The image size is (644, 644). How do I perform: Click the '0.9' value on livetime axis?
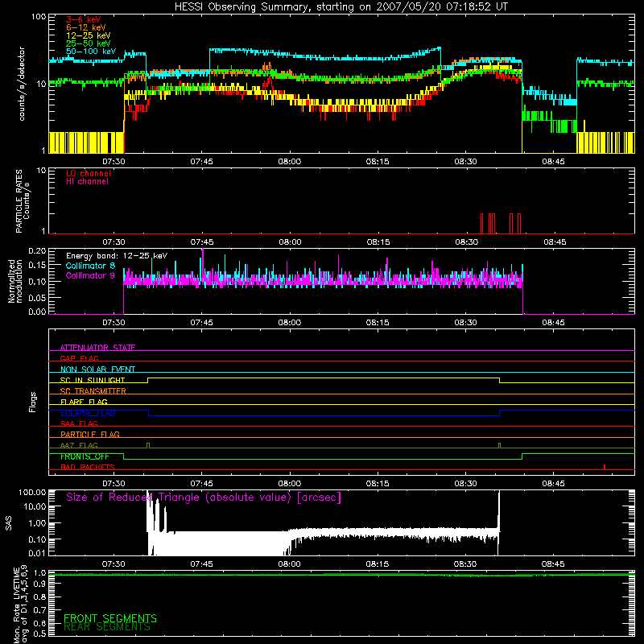click(39, 584)
